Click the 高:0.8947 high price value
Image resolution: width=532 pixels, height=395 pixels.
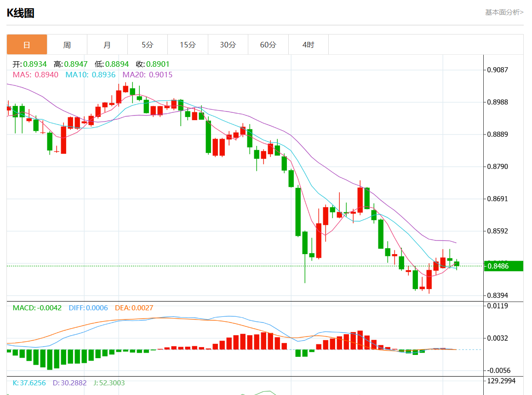(x=70, y=64)
